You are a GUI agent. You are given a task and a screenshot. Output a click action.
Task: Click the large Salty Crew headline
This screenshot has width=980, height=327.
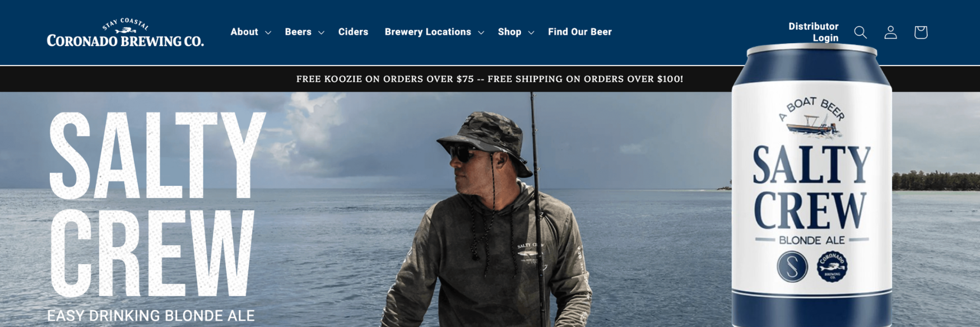coord(156,204)
